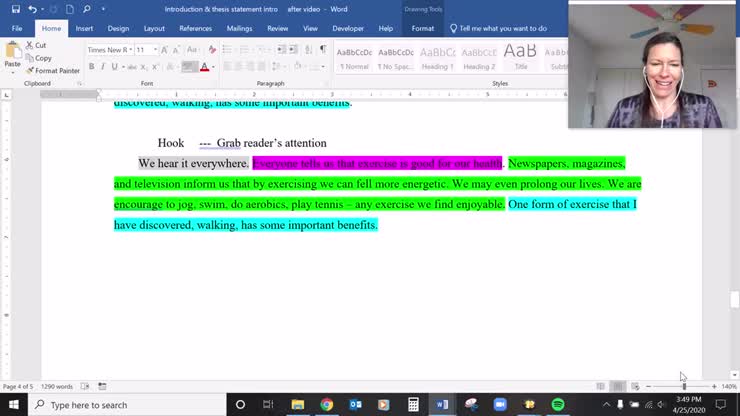Open the References ribbon tab

tap(195, 28)
